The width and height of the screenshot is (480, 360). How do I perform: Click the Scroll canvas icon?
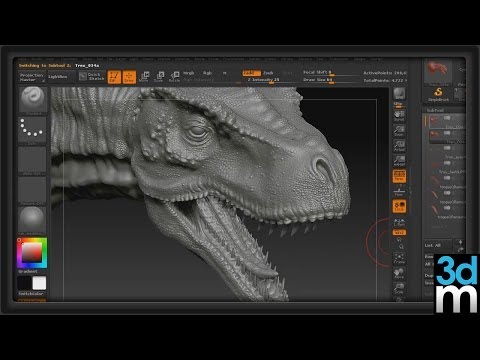399,115
